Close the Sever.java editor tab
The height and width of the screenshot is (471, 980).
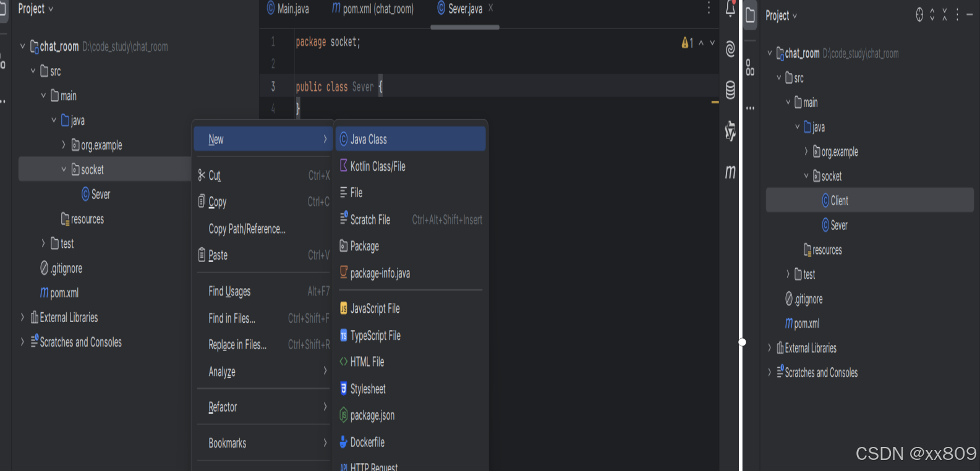pyautogui.click(x=491, y=8)
